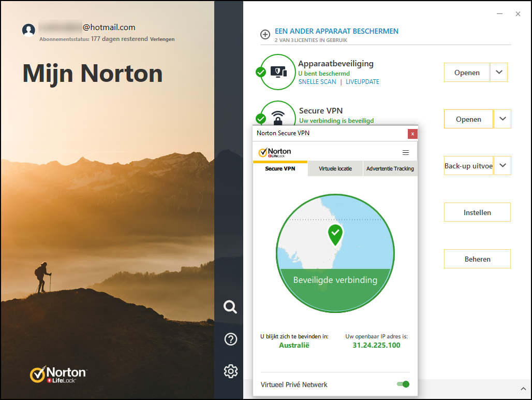Select the Advertentie Tracking tab
This screenshot has width=532, height=400.
[390, 169]
